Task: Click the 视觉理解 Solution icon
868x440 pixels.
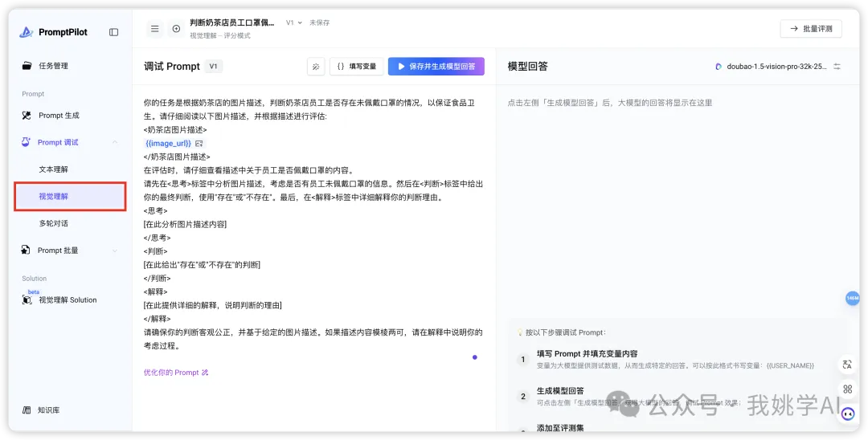Action: [x=27, y=299]
